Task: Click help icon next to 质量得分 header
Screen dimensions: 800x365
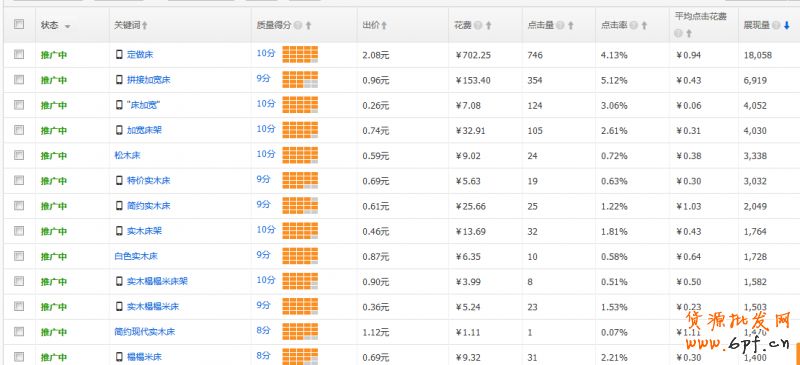Action: (x=297, y=25)
